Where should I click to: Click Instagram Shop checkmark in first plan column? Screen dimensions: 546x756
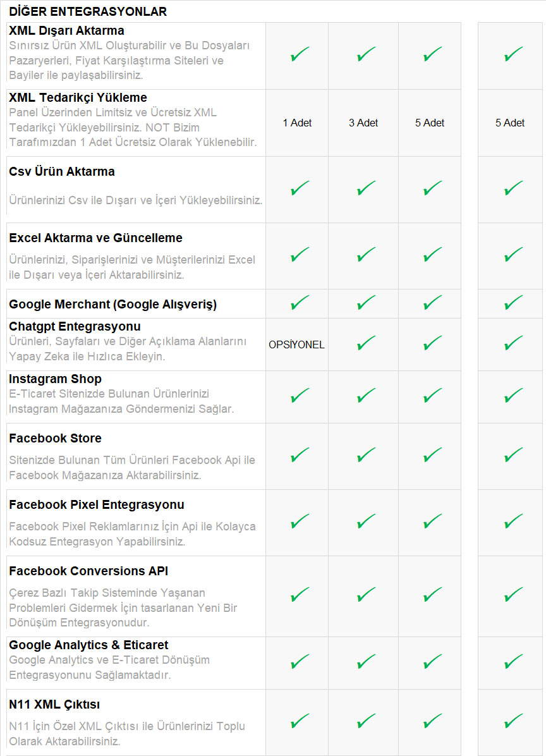click(300, 396)
